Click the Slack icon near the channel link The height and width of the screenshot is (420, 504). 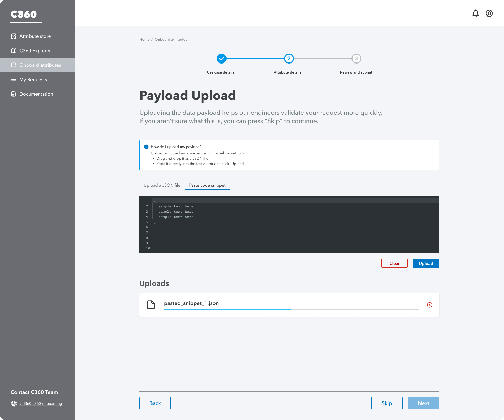pos(14,403)
